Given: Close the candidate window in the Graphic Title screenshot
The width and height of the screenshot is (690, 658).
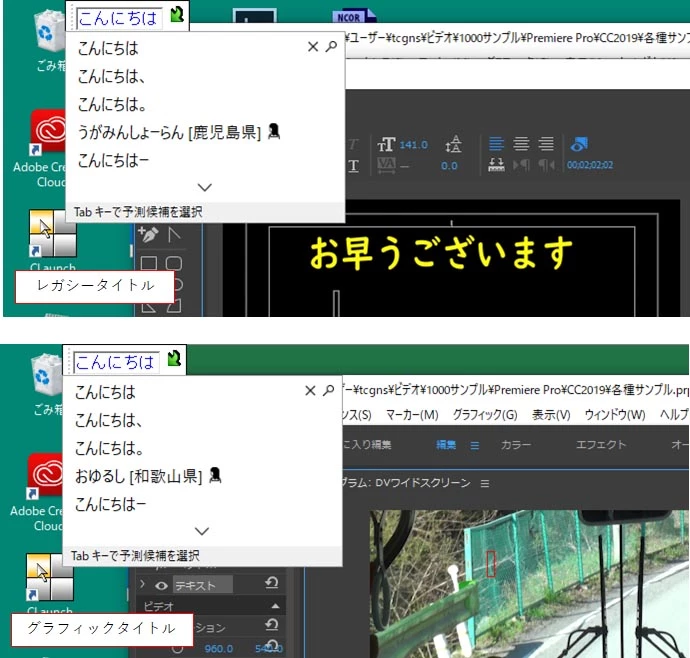Looking at the screenshot, I should [310, 390].
